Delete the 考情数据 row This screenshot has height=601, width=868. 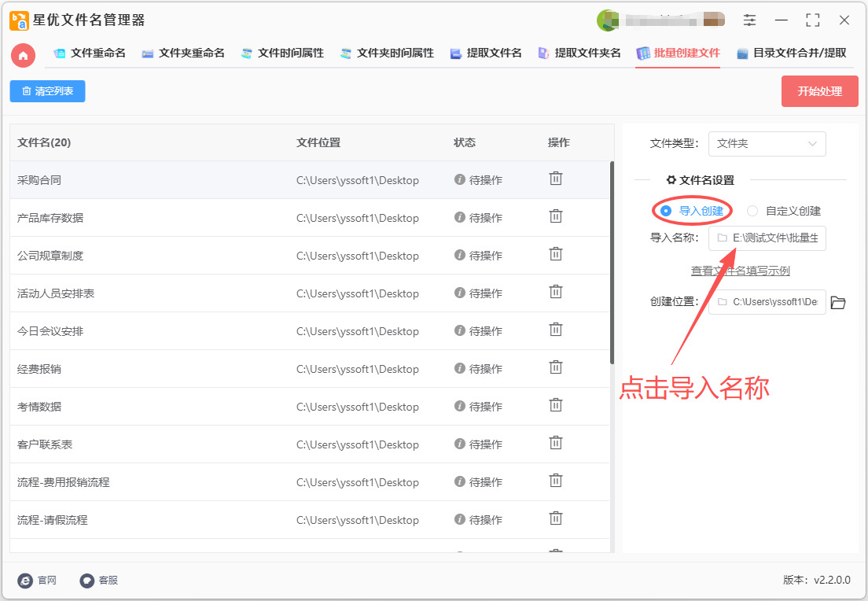pos(556,405)
